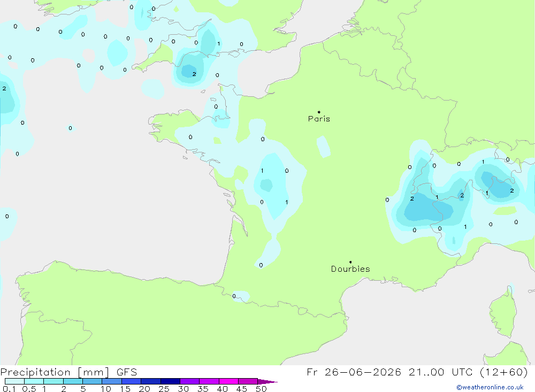Pick the legend swatch between 35 and 40
The image size is (535, 392).
click(x=209, y=381)
